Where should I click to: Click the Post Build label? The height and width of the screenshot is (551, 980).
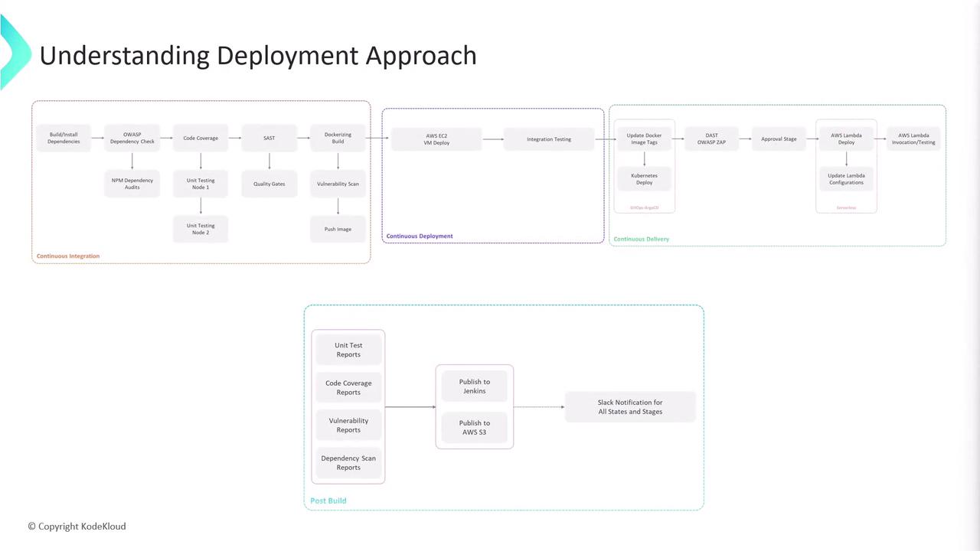pyautogui.click(x=328, y=500)
